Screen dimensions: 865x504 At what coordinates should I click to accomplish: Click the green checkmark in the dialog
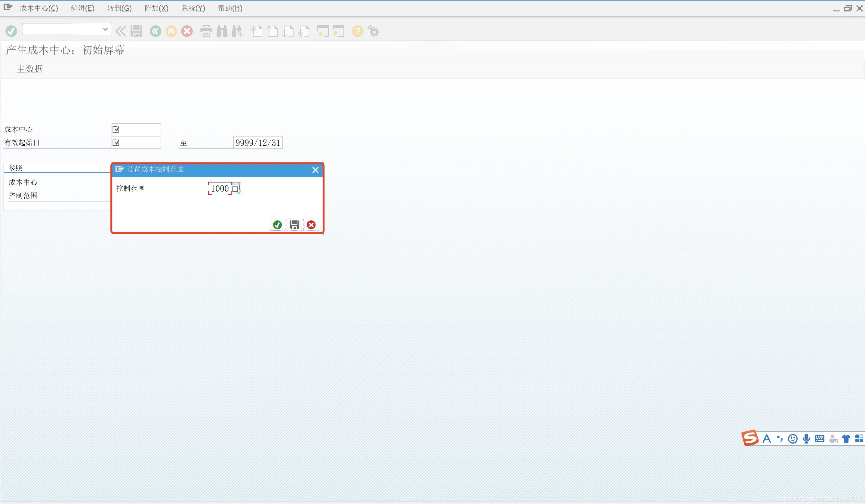click(277, 225)
